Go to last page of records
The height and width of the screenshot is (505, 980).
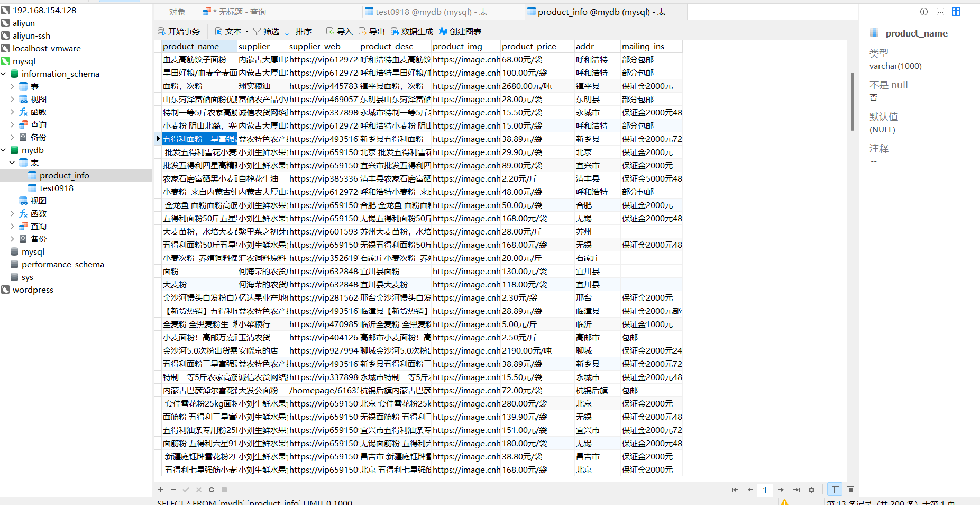(x=796, y=490)
